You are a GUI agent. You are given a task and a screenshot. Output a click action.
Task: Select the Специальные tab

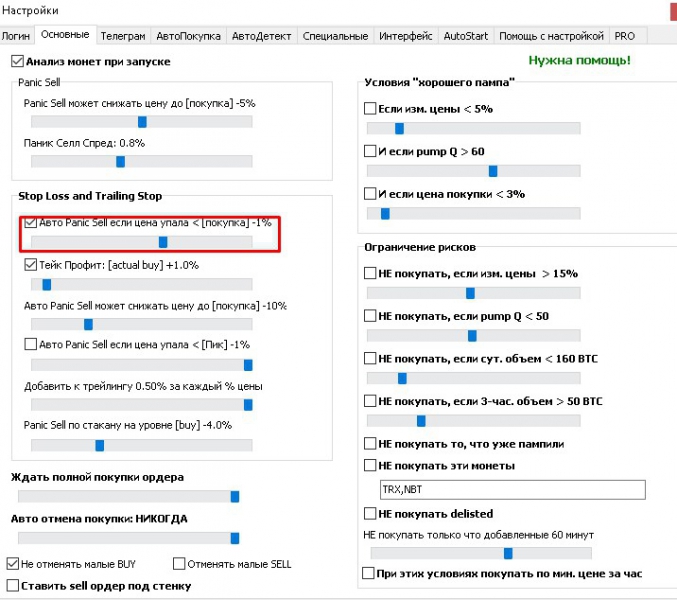pyautogui.click(x=335, y=36)
